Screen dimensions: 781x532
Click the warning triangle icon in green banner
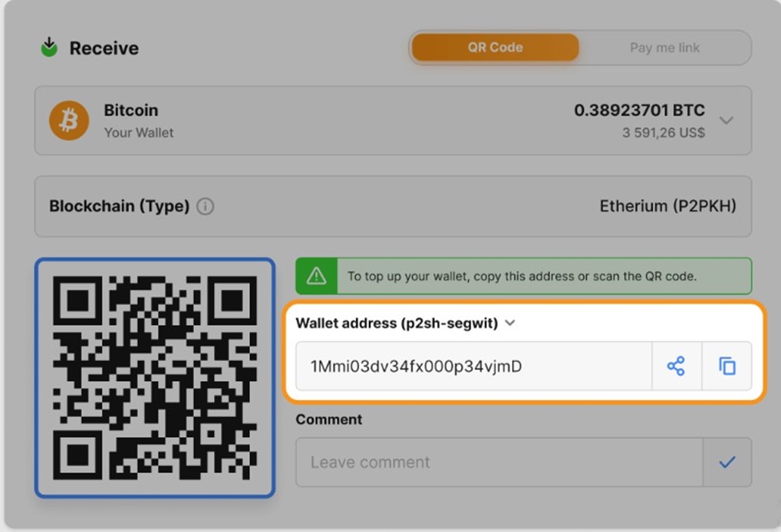point(316,276)
